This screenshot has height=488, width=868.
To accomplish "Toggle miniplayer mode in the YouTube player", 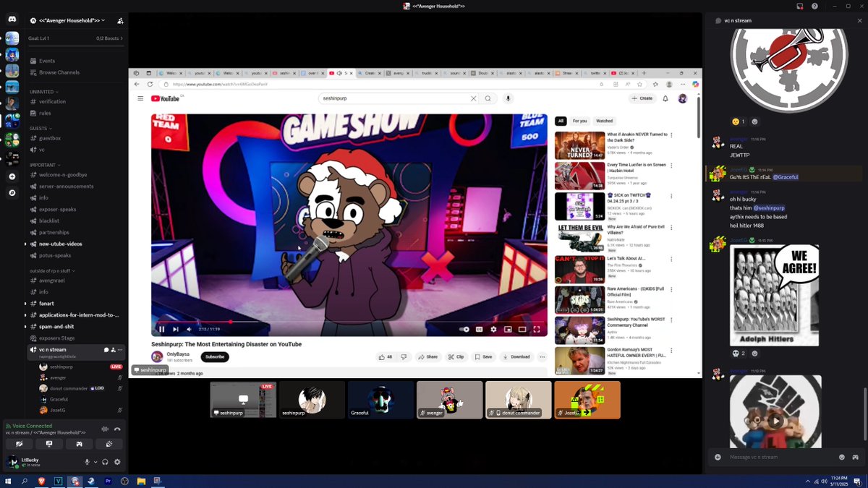I will 508,329.
